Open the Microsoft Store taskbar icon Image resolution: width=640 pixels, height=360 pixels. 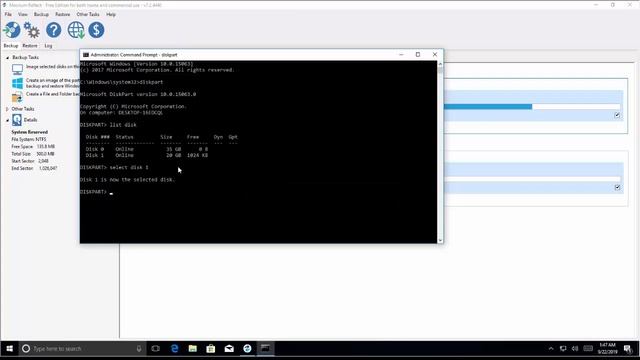point(211,349)
